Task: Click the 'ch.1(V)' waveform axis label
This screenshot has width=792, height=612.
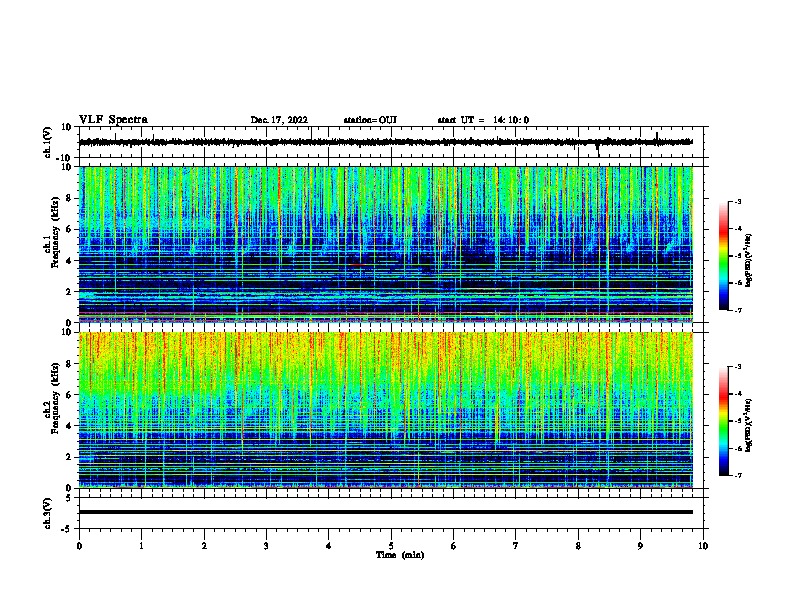Action: pyautogui.click(x=48, y=142)
